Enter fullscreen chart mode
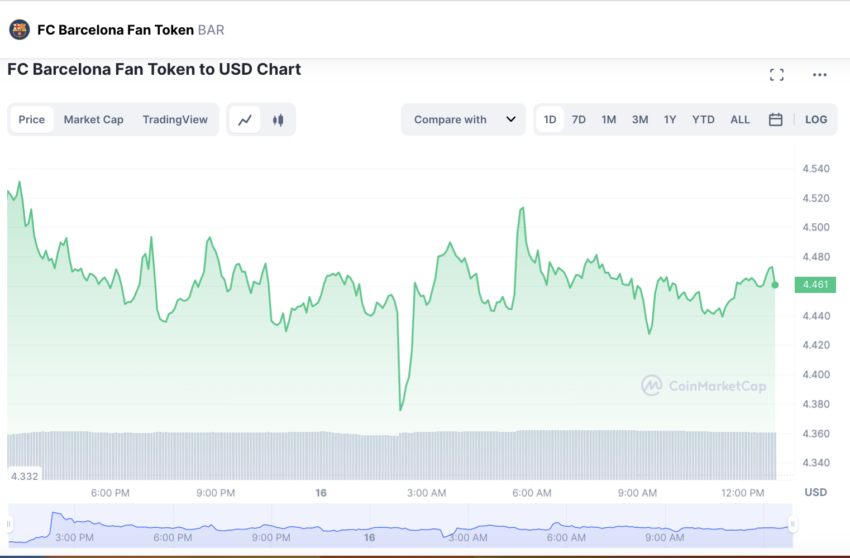 (777, 75)
